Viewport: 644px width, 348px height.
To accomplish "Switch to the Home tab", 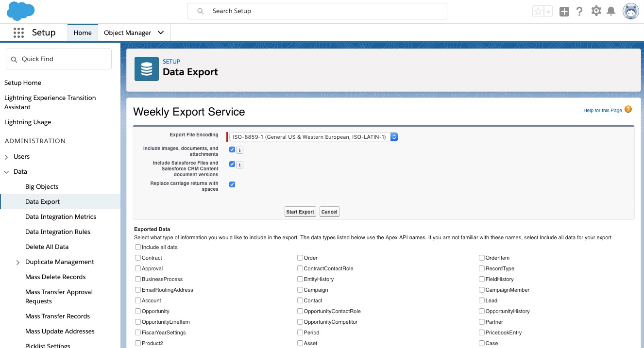I will click(x=83, y=33).
